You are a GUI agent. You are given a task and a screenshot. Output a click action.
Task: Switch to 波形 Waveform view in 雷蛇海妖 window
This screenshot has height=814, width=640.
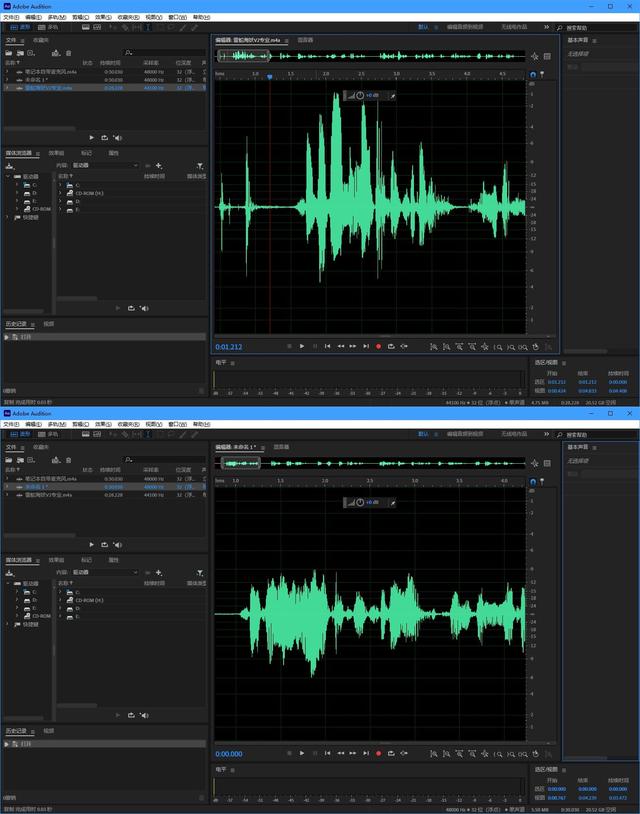coord(20,27)
